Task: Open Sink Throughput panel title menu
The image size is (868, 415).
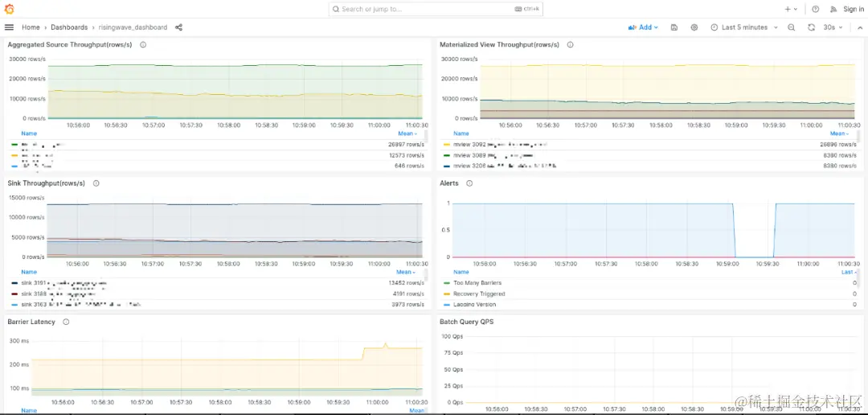Action: pos(47,183)
